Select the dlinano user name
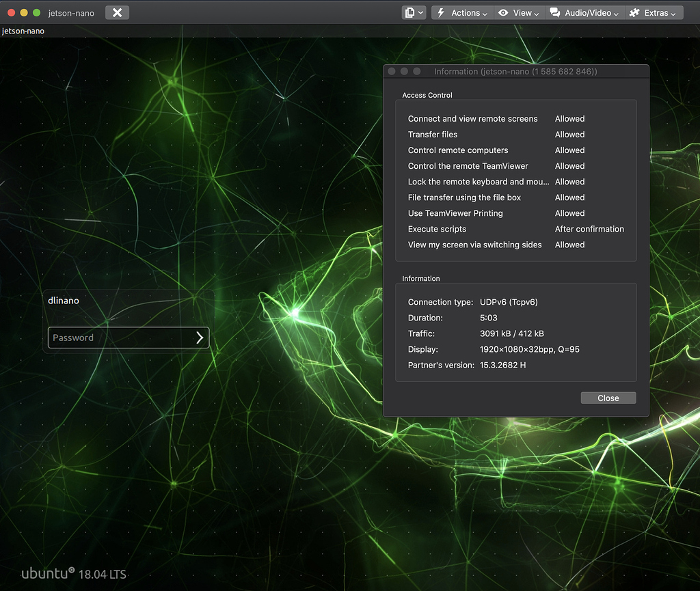 [64, 301]
